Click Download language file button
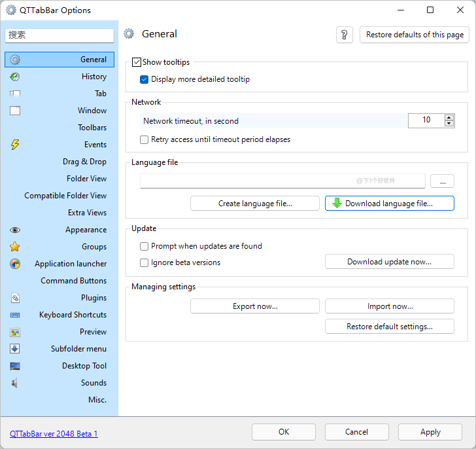 pyautogui.click(x=390, y=204)
